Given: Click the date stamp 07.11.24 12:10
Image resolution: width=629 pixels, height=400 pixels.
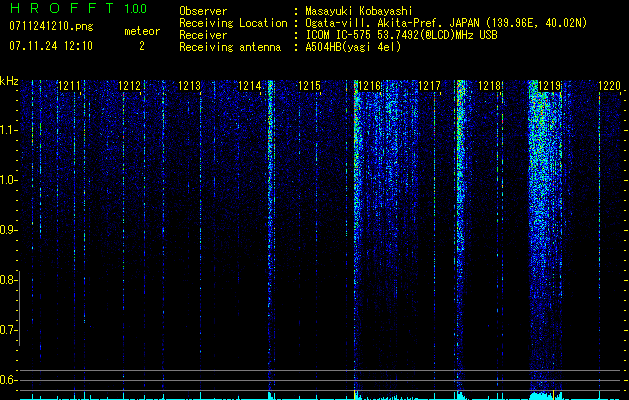Looking at the screenshot, I should coord(51,46).
